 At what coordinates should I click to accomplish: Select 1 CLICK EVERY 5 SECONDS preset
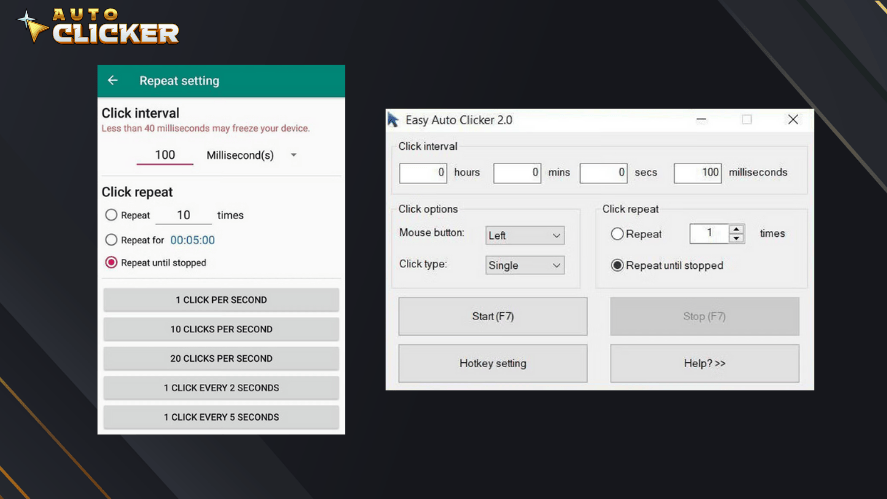tap(221, 417)
